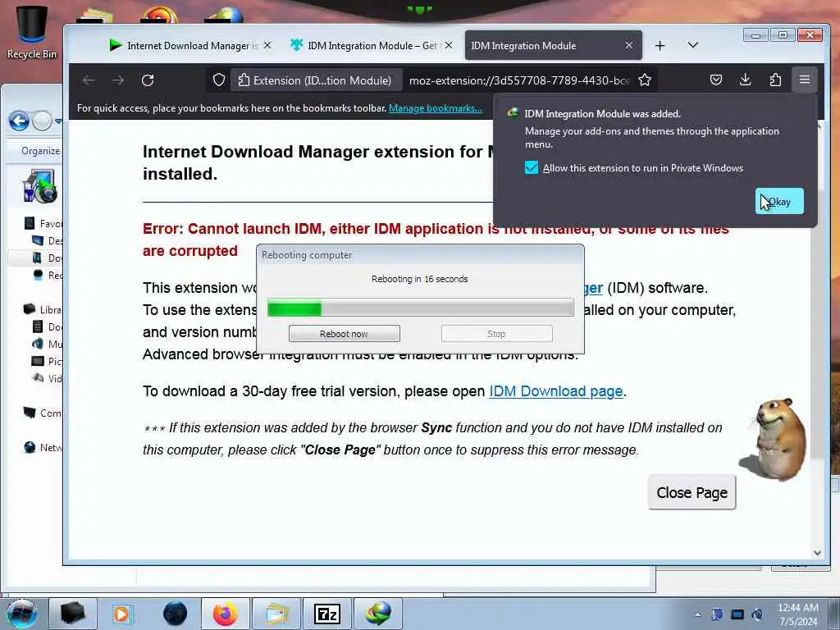Click the dark box taskbar icon
The height and width of the screenshot is (630, 840).
(x=73, y=614)
